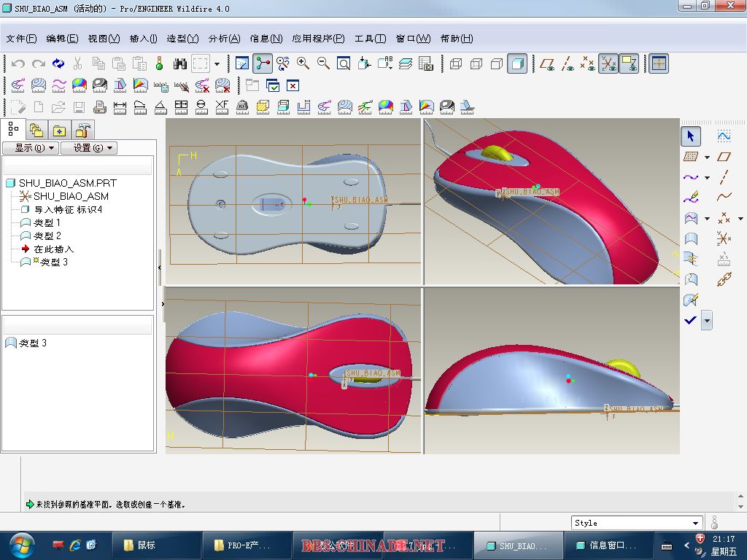Toggle datum planes display

coord(547,63)
